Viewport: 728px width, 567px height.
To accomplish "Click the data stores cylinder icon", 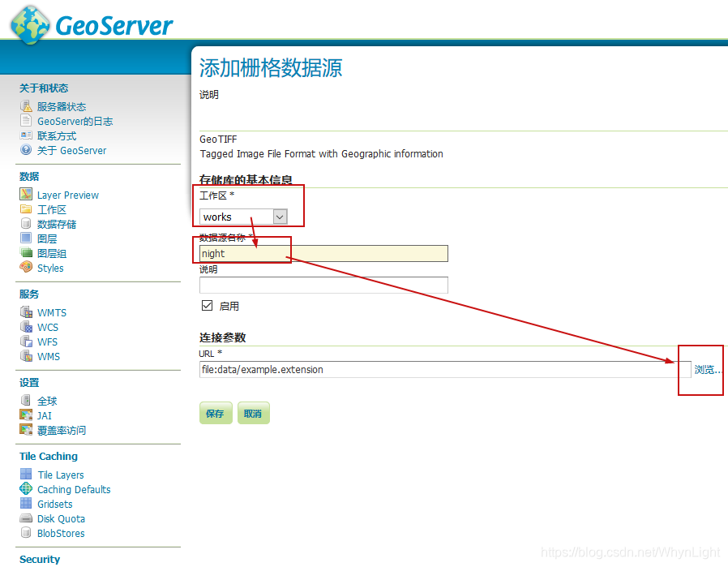I will (26, 223).
